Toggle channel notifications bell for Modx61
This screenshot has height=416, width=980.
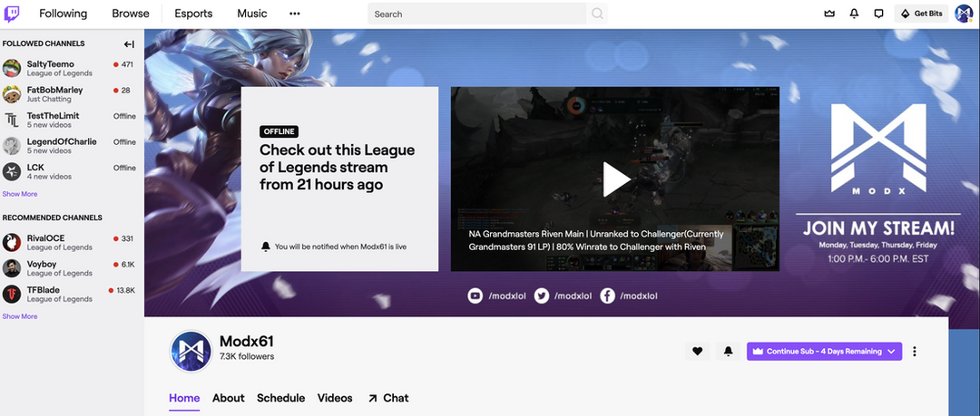click(728, 352)
